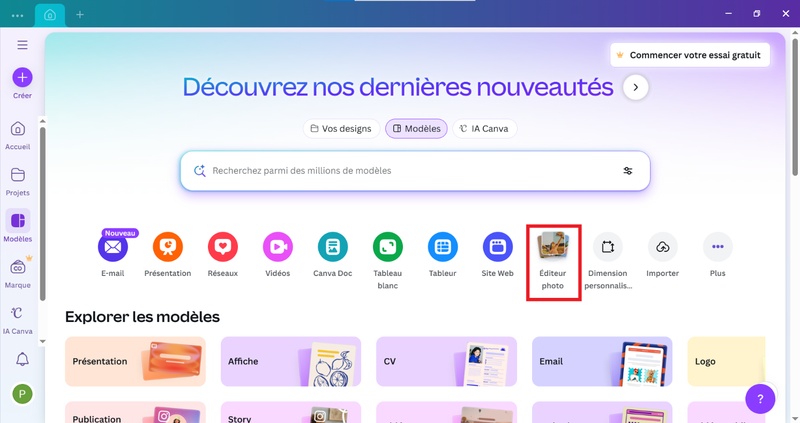Select Modèles in the sidebar
Image resolution: width=800 pixels, height=423 pixels.
point(18,226)
